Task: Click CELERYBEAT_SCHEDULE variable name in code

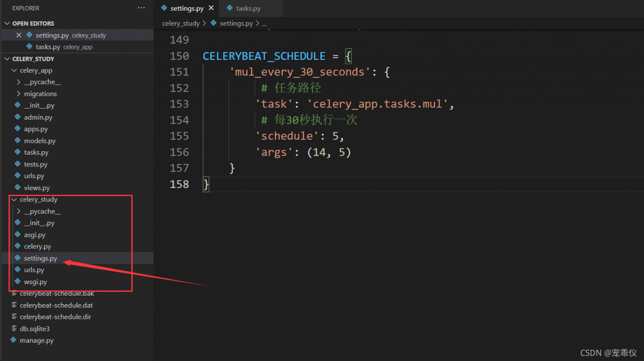Action: point(264,56)
